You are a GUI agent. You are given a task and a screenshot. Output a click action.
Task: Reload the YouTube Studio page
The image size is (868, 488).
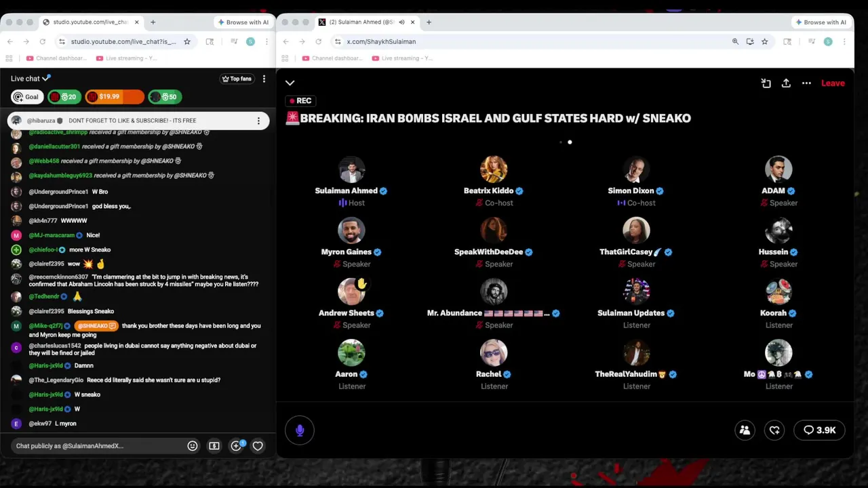pos(42,41)
